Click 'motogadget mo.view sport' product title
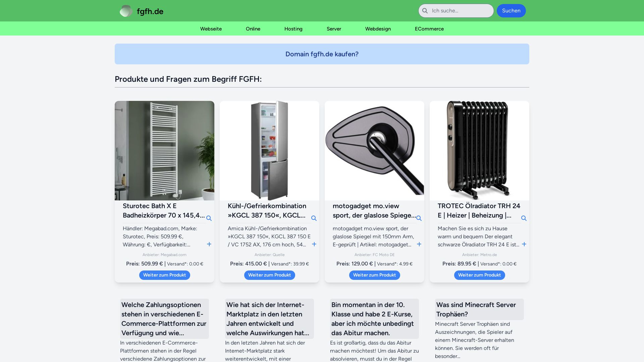This screenshot has height=362, width=644. (x=374, y=210)
